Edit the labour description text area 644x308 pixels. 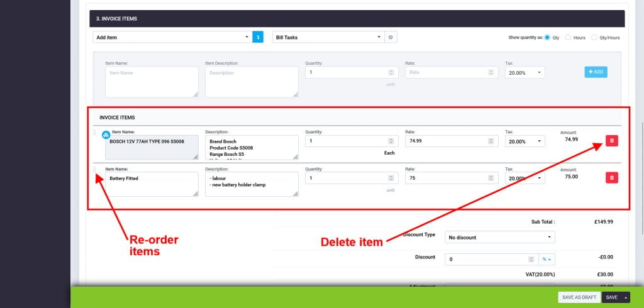[x=252, y=184]
